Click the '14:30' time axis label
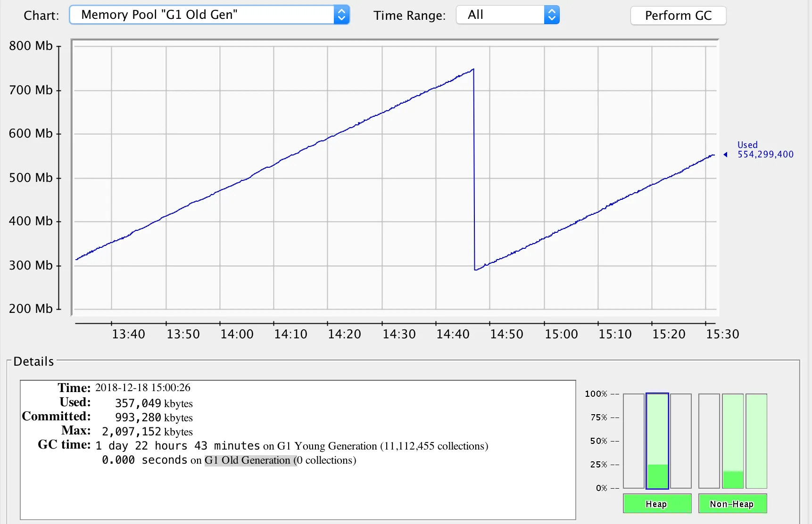 click(399, 334)
